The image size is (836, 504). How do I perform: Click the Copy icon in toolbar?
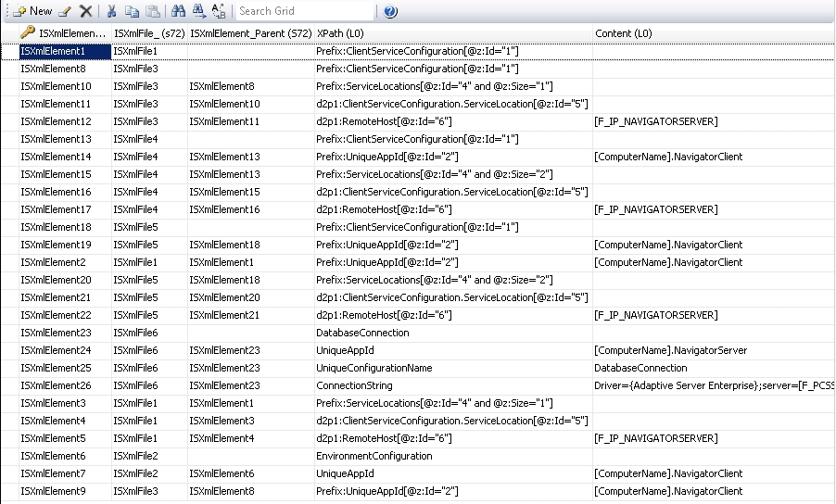point(132,11)
